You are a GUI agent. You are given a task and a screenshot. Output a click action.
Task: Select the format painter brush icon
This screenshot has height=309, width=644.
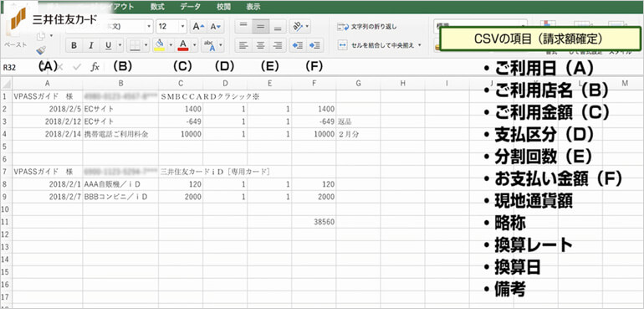[x=41, y=50]
